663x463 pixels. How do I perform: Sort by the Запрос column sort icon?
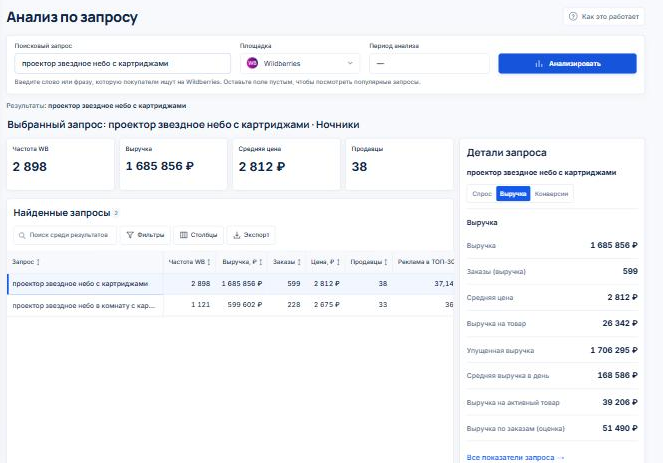(38, 262)
